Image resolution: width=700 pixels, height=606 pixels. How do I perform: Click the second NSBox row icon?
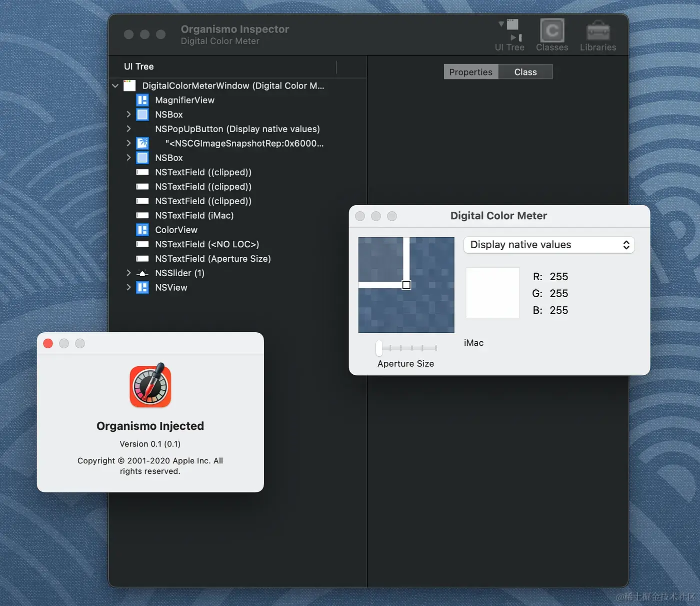point(142,158)
